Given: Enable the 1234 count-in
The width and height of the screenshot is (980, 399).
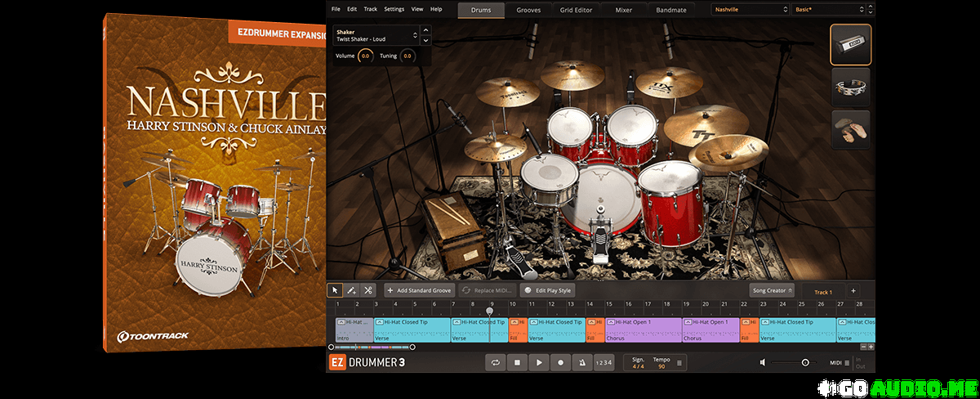Looking at the screenshot, I should click(x=603, y=362).
